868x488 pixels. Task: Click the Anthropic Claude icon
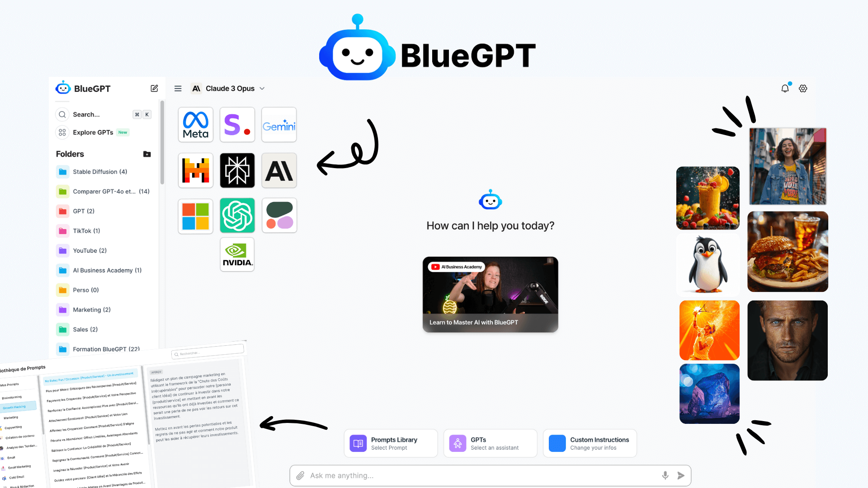pyautogui.click(x=279, y=170)
